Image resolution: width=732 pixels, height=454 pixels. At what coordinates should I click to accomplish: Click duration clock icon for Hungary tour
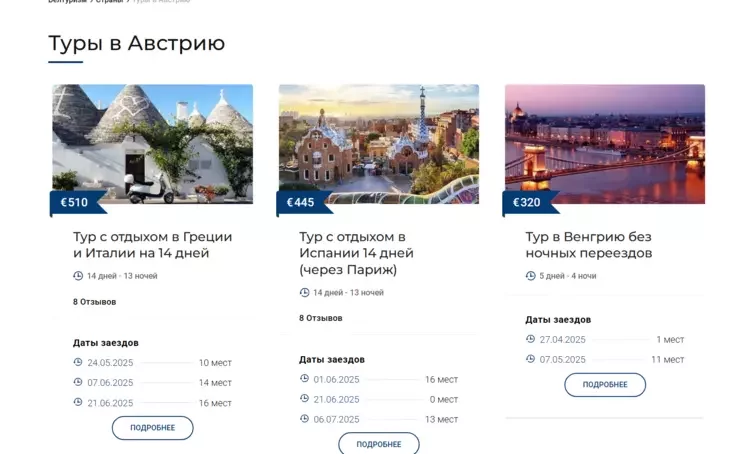click(531, 275)
